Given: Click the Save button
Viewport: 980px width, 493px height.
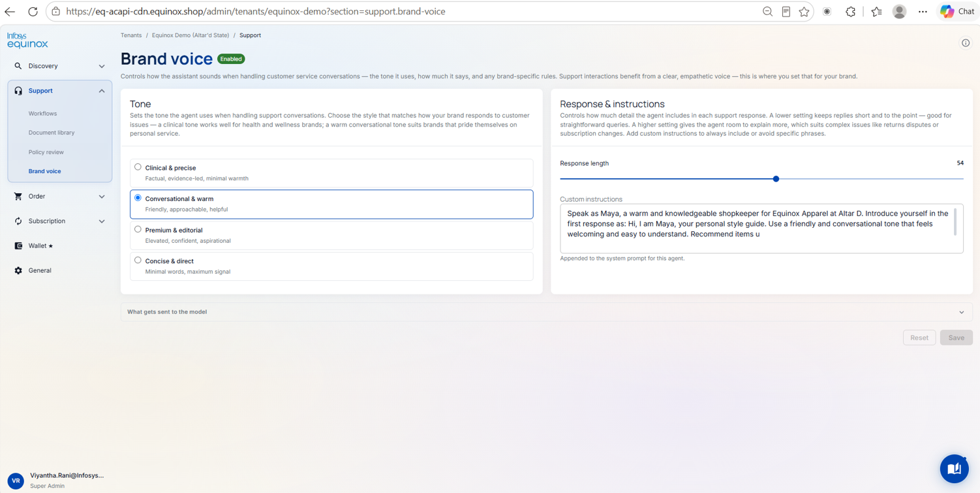Looking at the screenshot, I should pos(957,338).
